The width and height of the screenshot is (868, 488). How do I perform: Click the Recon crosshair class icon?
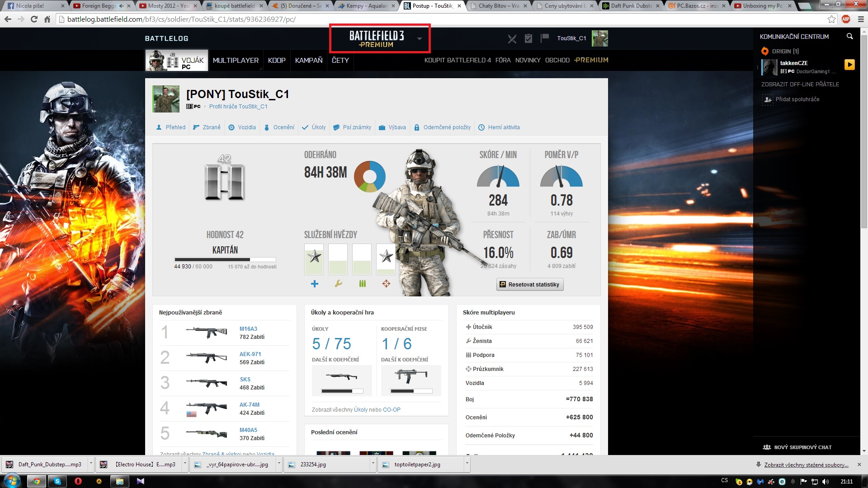(x=386, y=284)
